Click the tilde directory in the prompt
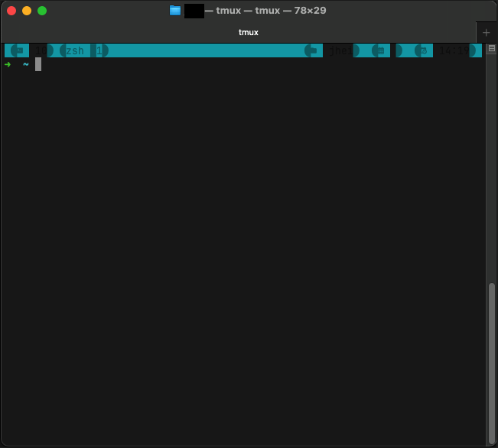Image resolution: width=498 pixels, height=448 pixels. [x=25, y=65]
